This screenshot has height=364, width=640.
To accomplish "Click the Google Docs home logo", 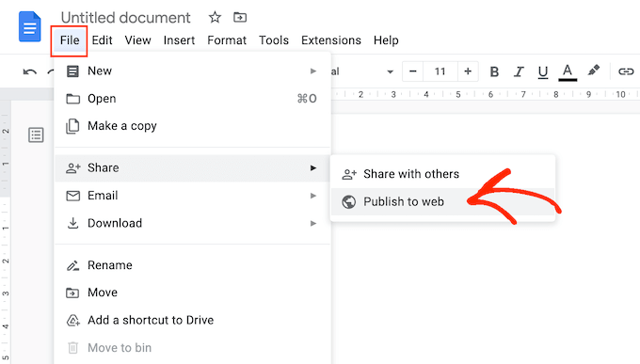I will pos(30,27).
